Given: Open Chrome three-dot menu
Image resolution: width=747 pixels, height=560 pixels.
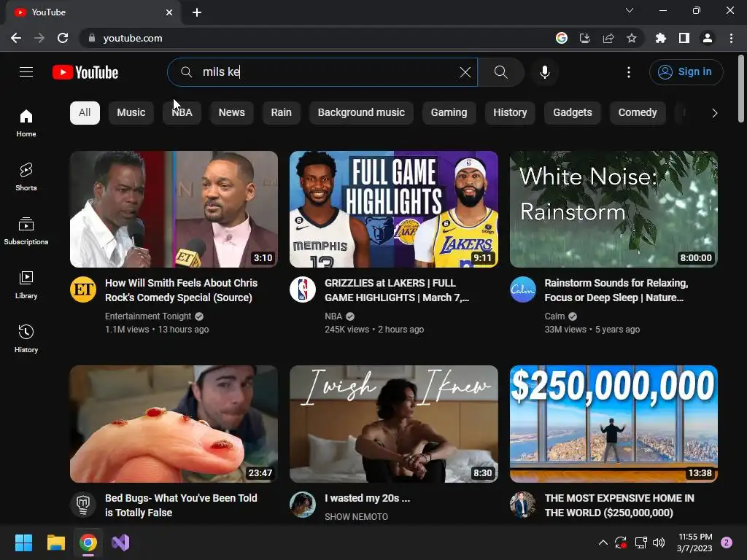Looking at the screenshot, I should pos(731,38).
